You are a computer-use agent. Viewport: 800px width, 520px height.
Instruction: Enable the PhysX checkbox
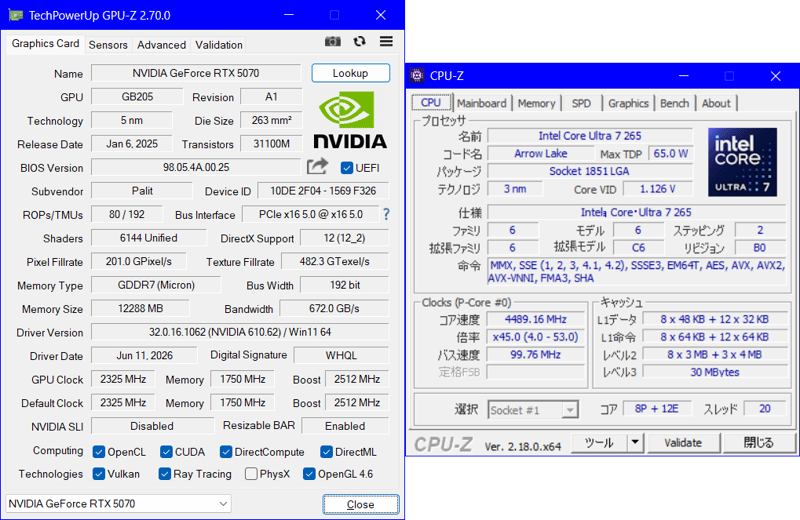[251, 474]
